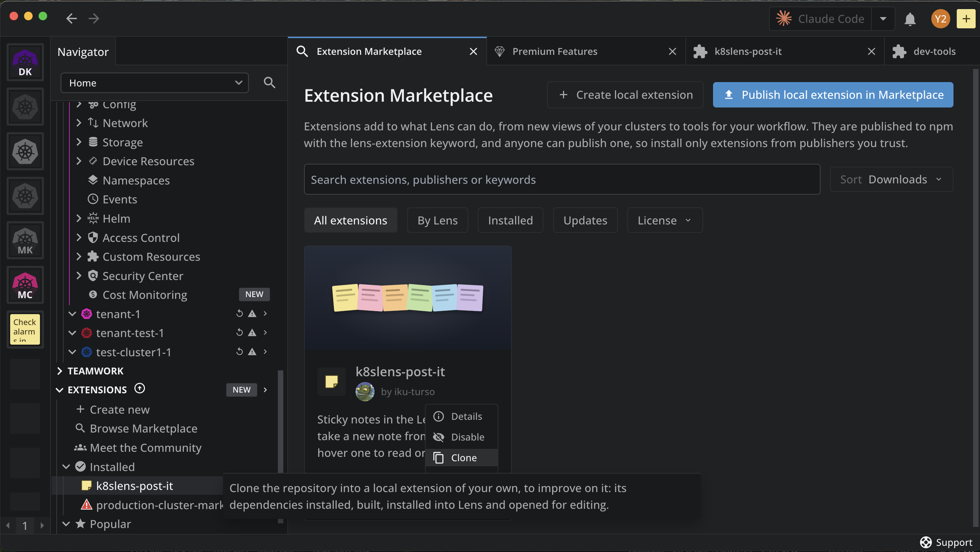This screenshot has width=980, height=552.
Task: Click the yellow plus button top right
Action: pos(966,19)
